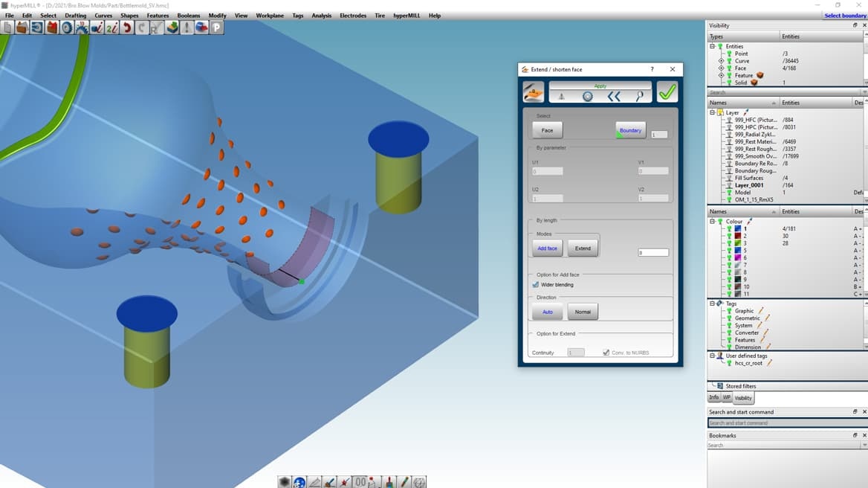Click the gear icon in the dialog toolbar
The height and width of the screenshot is (488, 868).
(587, 95)
